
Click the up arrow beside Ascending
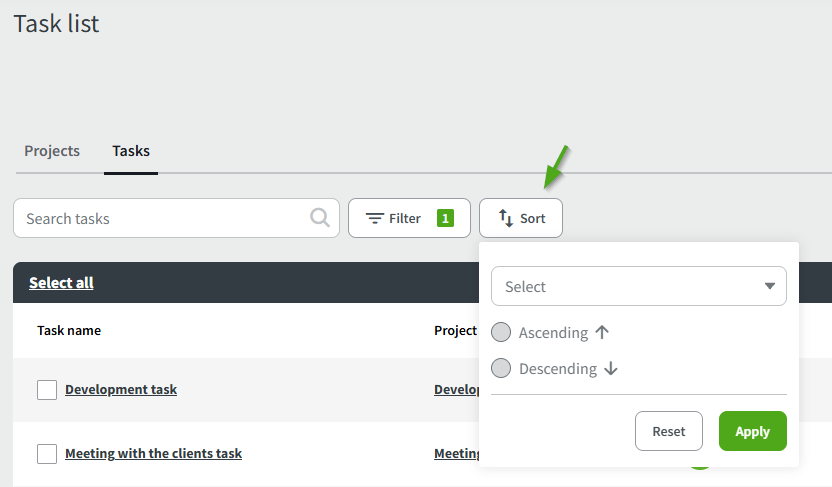(x=602, y=332)
